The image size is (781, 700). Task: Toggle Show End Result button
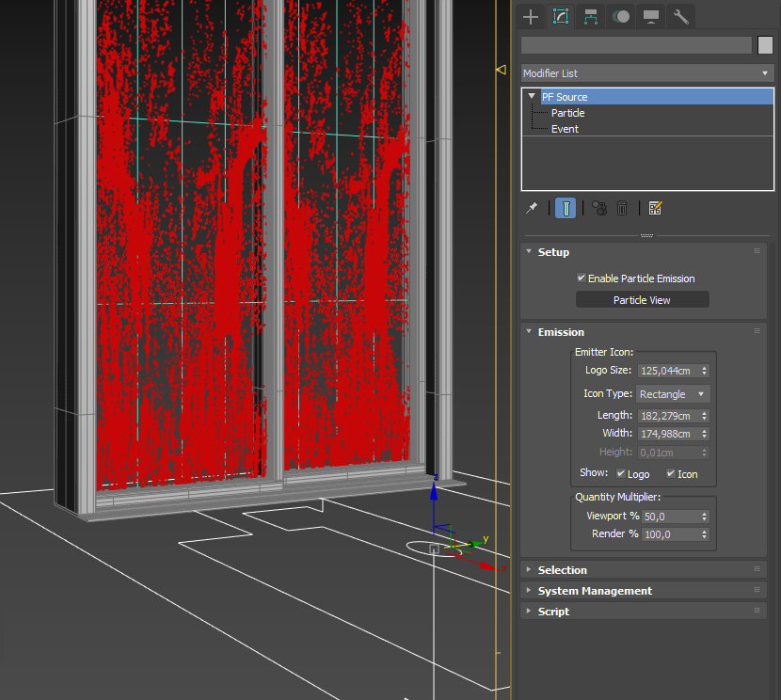[565, 208]
